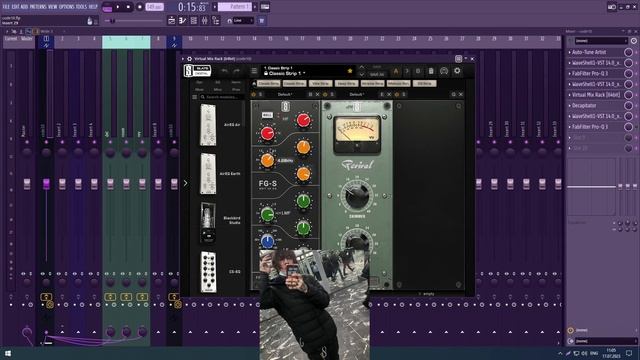Click the tempo display
640x360 pixels.
tap(155, 7)
